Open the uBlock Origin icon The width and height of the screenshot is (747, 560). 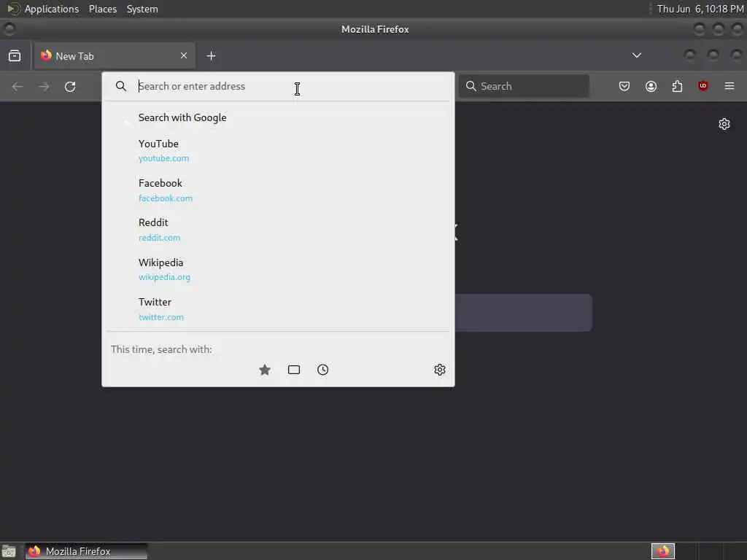click(x=703, y=86)
